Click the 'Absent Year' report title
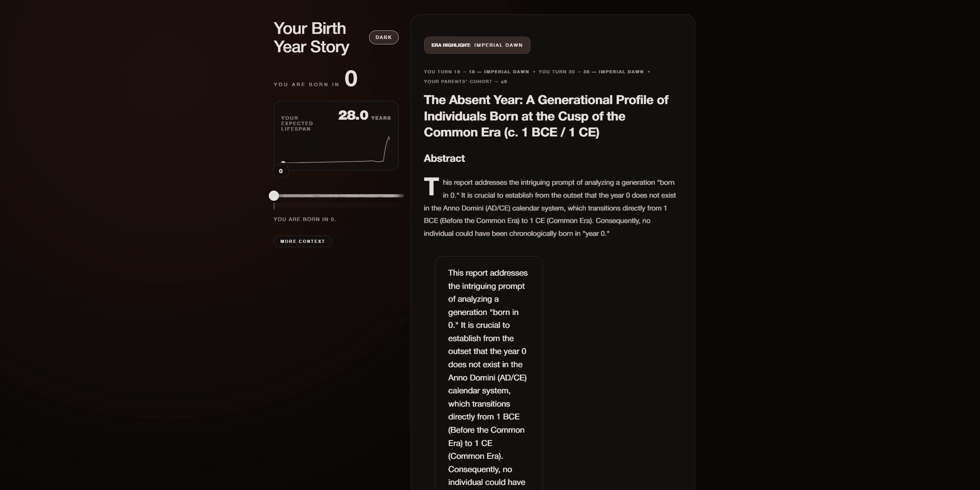 tap(545, 116)
